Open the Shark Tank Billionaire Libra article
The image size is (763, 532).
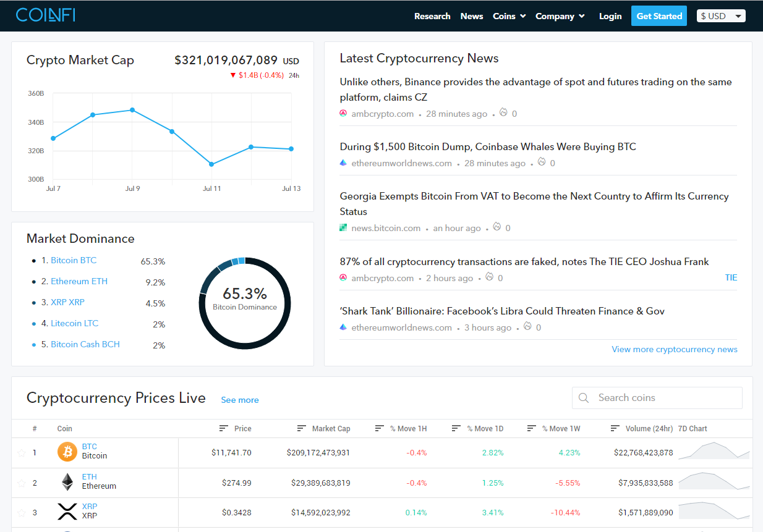(x=502, y=311)
